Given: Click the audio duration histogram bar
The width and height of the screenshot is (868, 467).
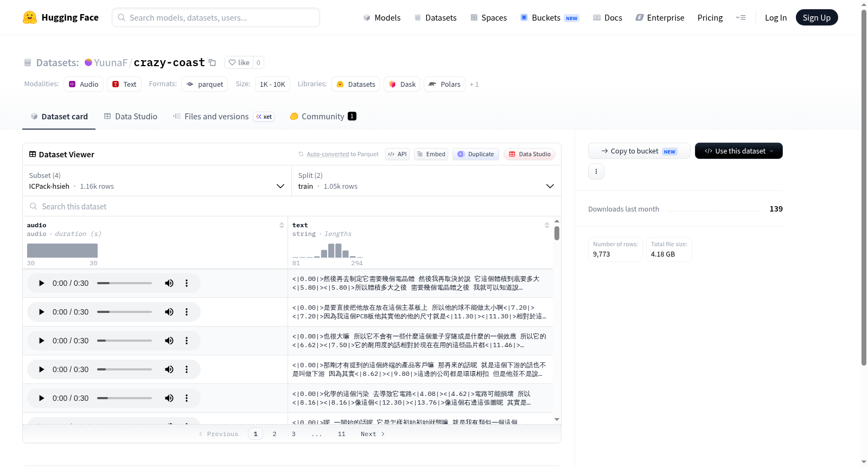Looking at the screenshot, I should [x=62, y=251].
